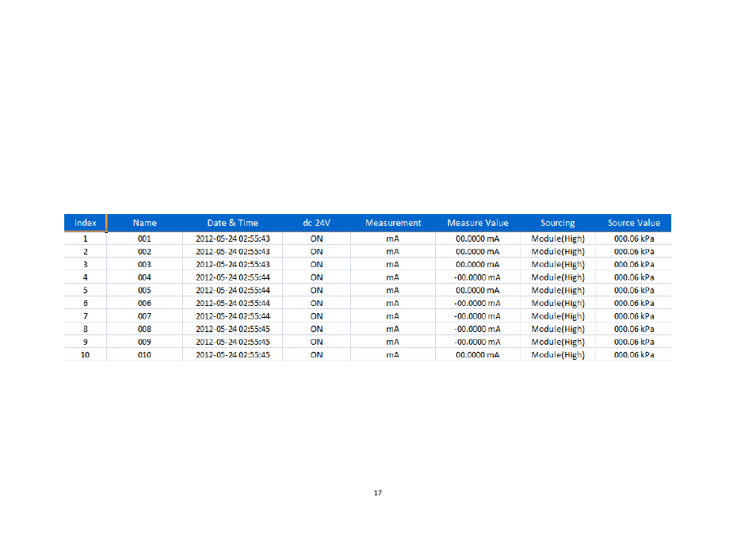Click Measure Value 00.0000 mA in row 001
Viewport: 756px width, 535px height.
pyautogui.click(x=477, y=239)
